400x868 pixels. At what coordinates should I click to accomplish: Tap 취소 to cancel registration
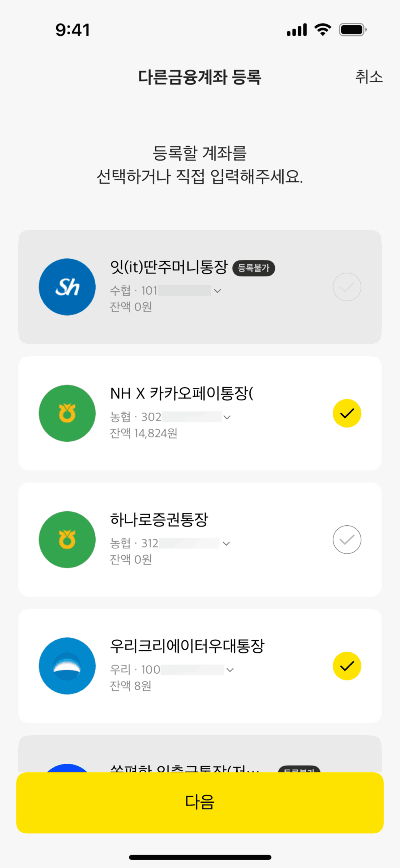click(369, 77)
